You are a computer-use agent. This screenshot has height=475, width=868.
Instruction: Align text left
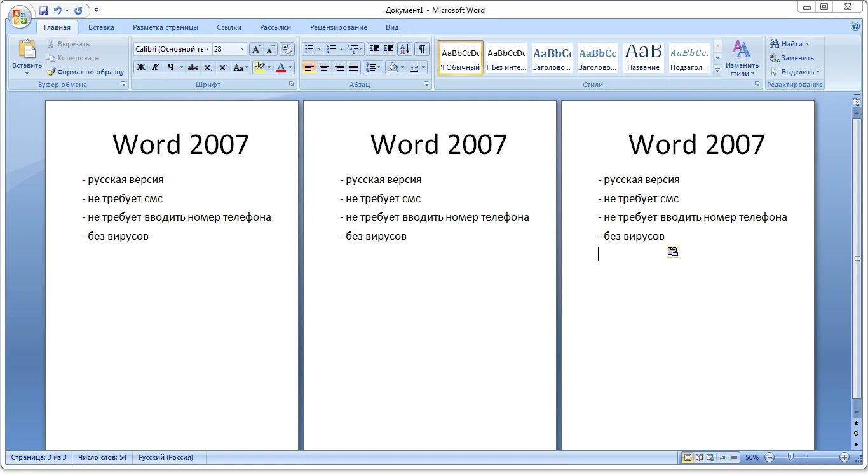309,67
